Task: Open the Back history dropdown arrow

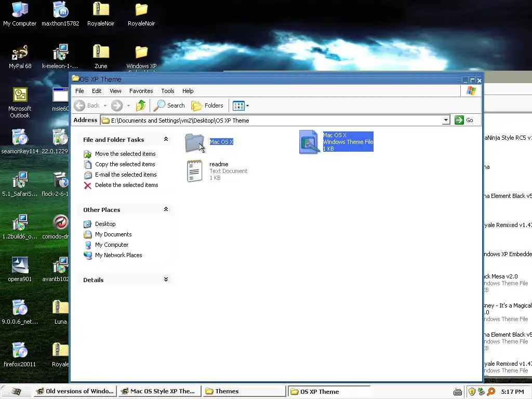Action: click(105, 106)
